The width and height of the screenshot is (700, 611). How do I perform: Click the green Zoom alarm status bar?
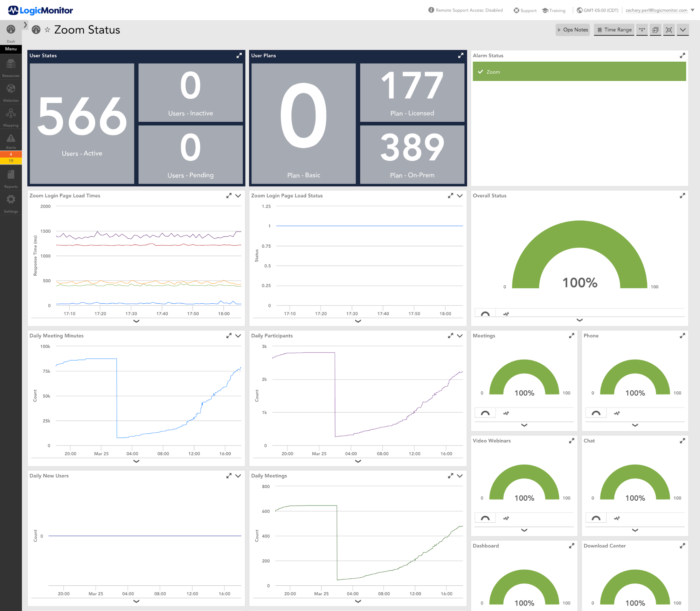[x=579, y=71]
